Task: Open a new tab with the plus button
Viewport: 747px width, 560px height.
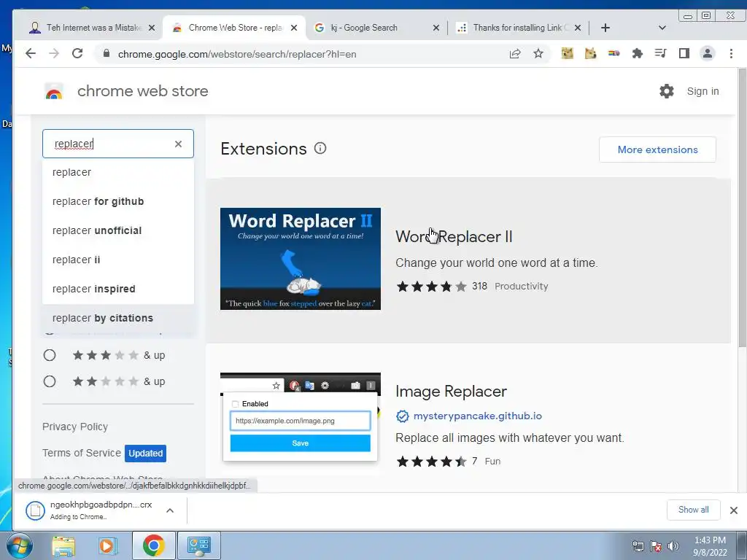Action: point(605,28)
